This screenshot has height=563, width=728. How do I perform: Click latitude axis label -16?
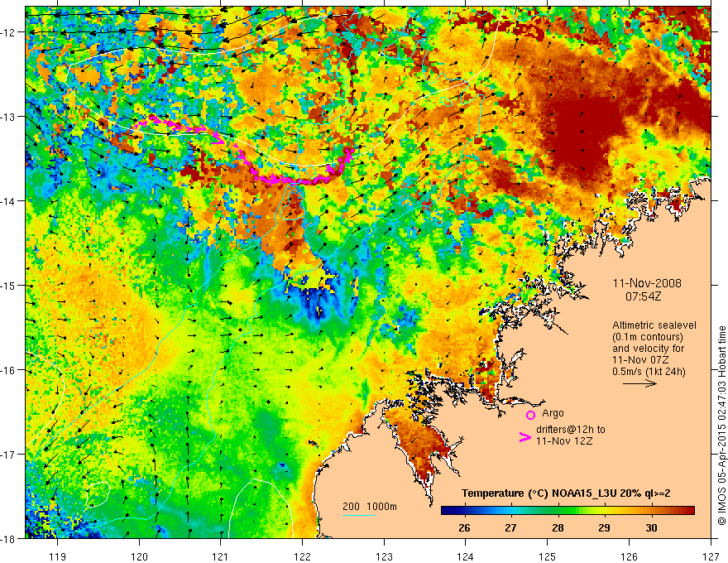pyautogui.click(x=8, y=370)
